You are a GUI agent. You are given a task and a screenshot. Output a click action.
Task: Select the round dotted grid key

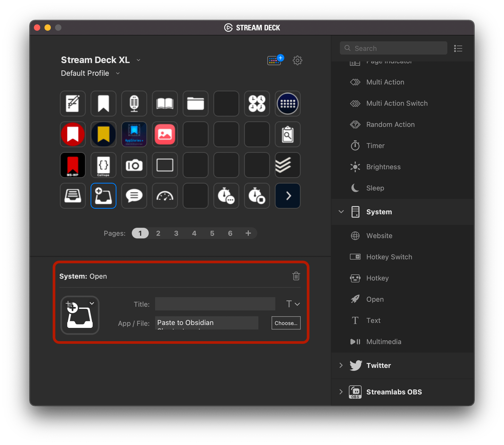pyautogui.click(x=288, y=104)
